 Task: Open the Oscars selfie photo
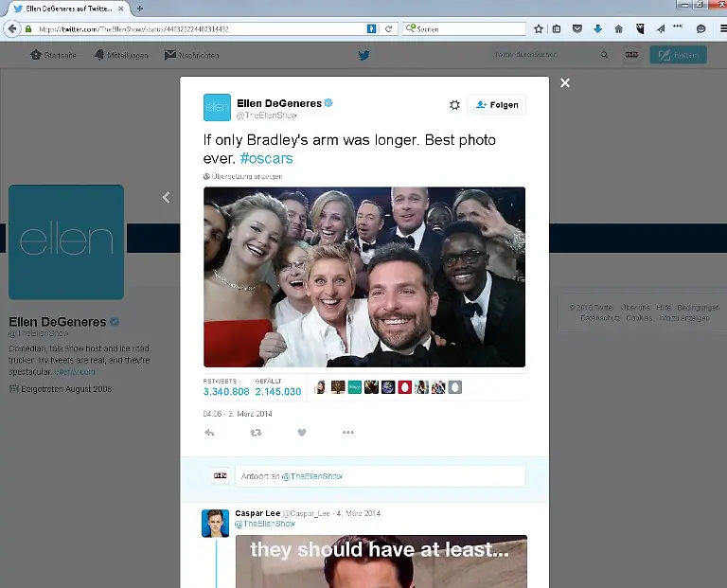click(364, 276)
